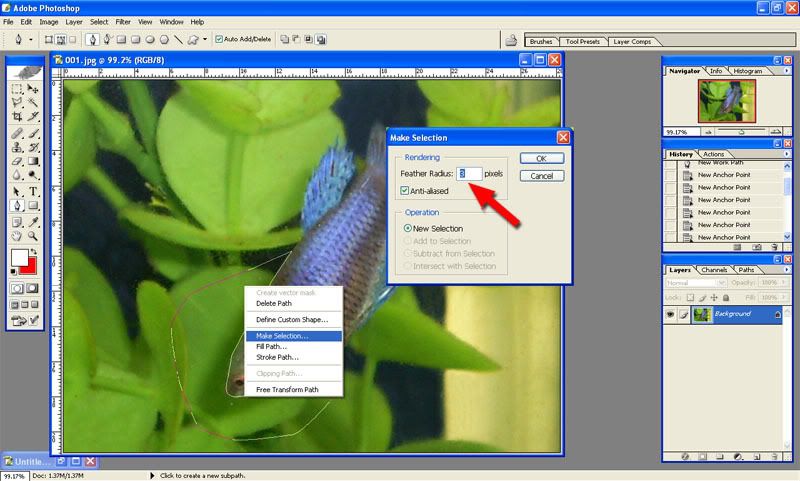The image size is (800, 481).
Task: Hide the Background layer with eye icon
Action: pos(671,314)
